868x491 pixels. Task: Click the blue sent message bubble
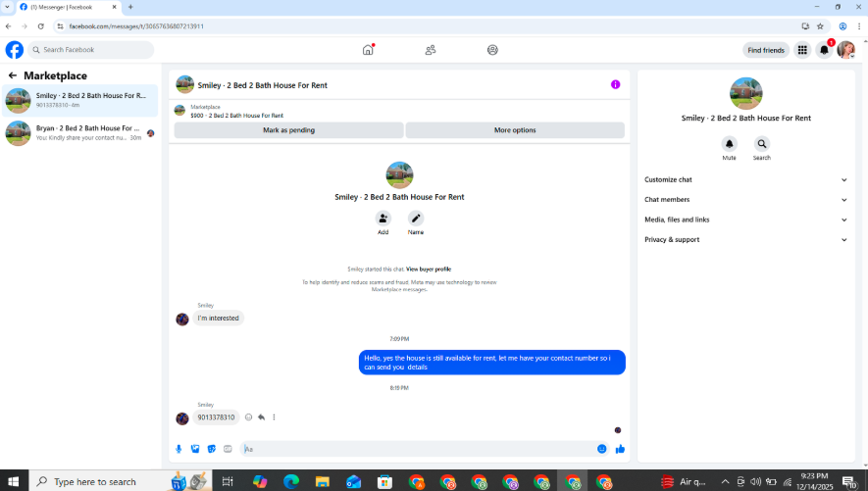click(491, 363)
